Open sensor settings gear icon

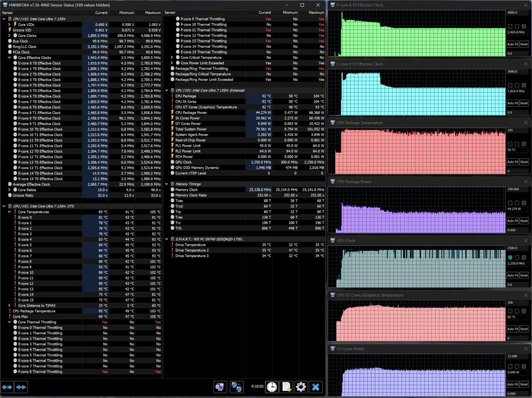(x=301, y=387)
